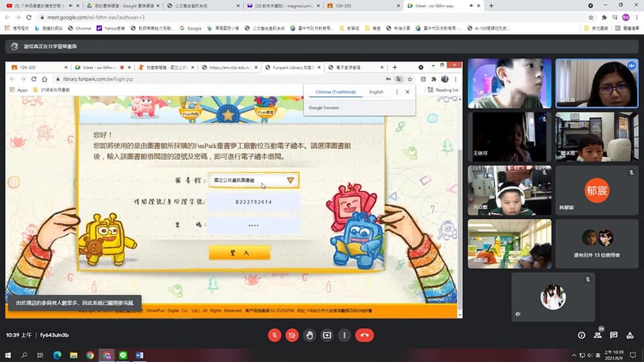Open the Chrome profile avatar menu
The image size is (644, 362).
click(626, 17)
